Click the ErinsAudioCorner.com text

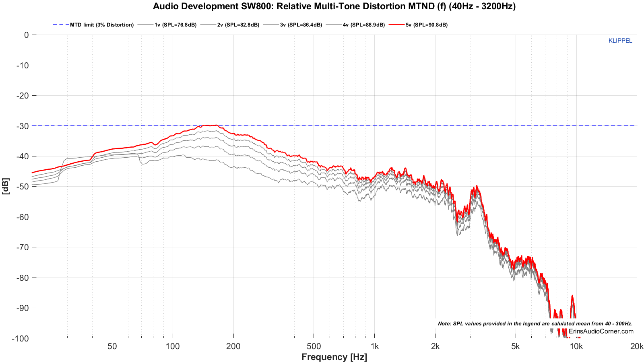[x=601, y=331]
